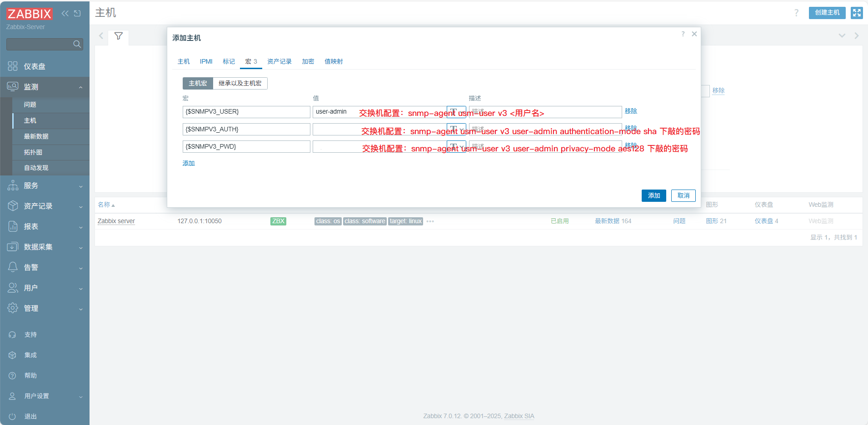Click the Reports (报表) sidebar icon
868x425 pixels.
pyautogui.click(x=13, y=226)
